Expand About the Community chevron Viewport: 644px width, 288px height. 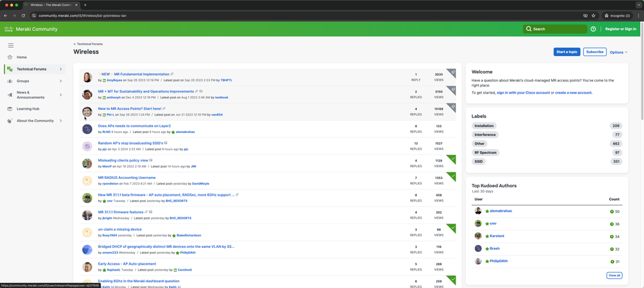pos(61,121)
